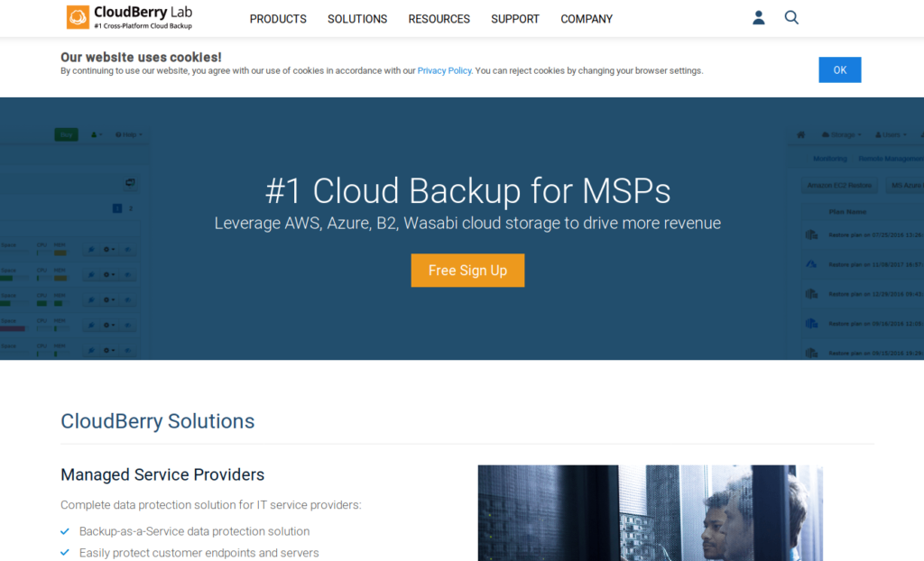Click the 'Leverage AWS, Azure, B2, Wasabi' subheading
This screenshot has height=561, width=924.
(467, 224)
